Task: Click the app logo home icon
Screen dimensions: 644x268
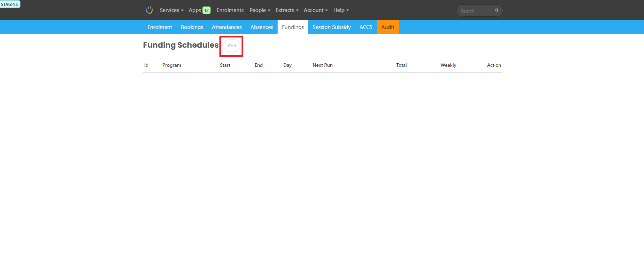Action: (149, 10)
